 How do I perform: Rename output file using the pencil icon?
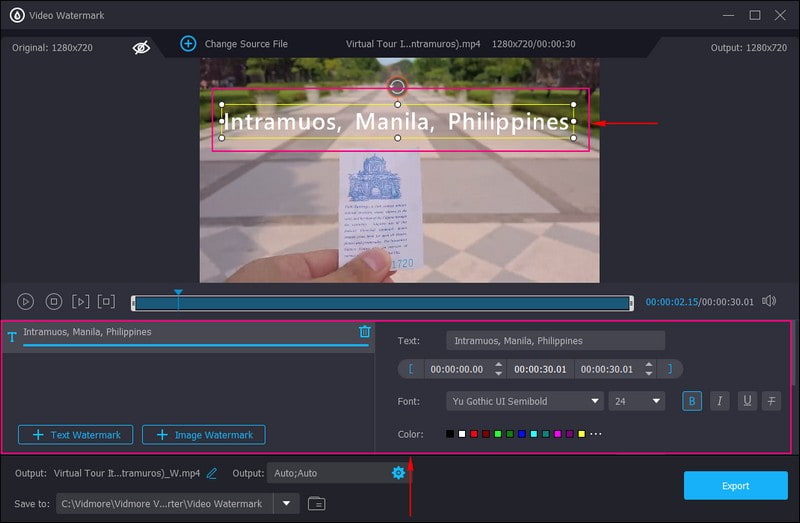pos(212,473)
